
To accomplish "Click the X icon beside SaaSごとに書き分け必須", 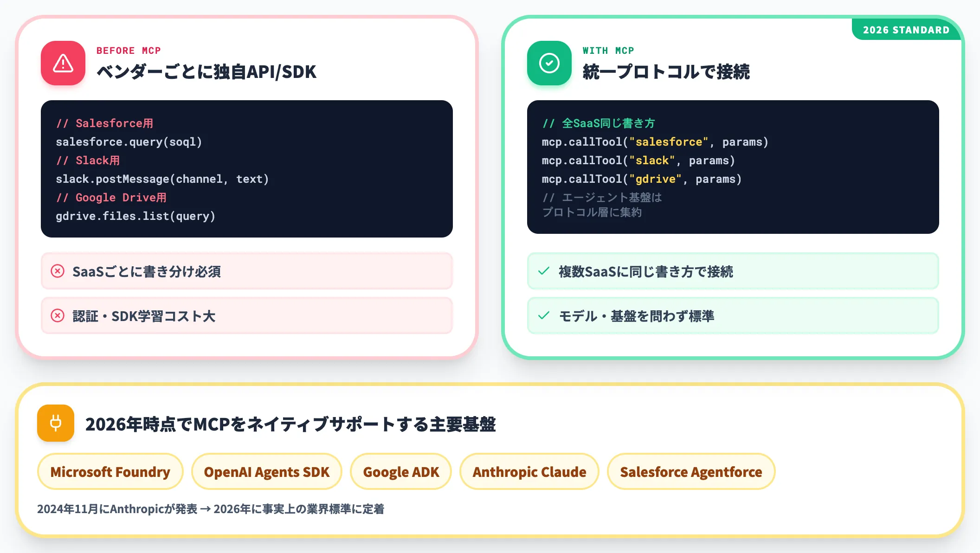I will (x=58, y=271).
